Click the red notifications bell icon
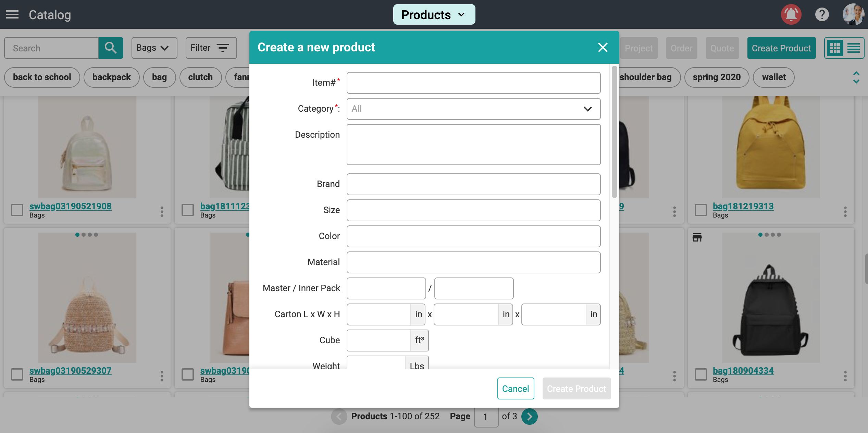The width and height of the screenshot is (868, 433). [x=791, y=15]
